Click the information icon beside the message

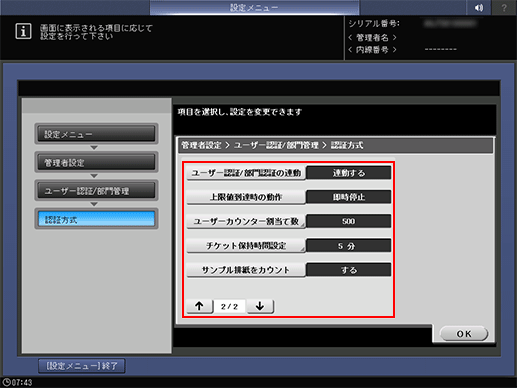tap(23, 32)
